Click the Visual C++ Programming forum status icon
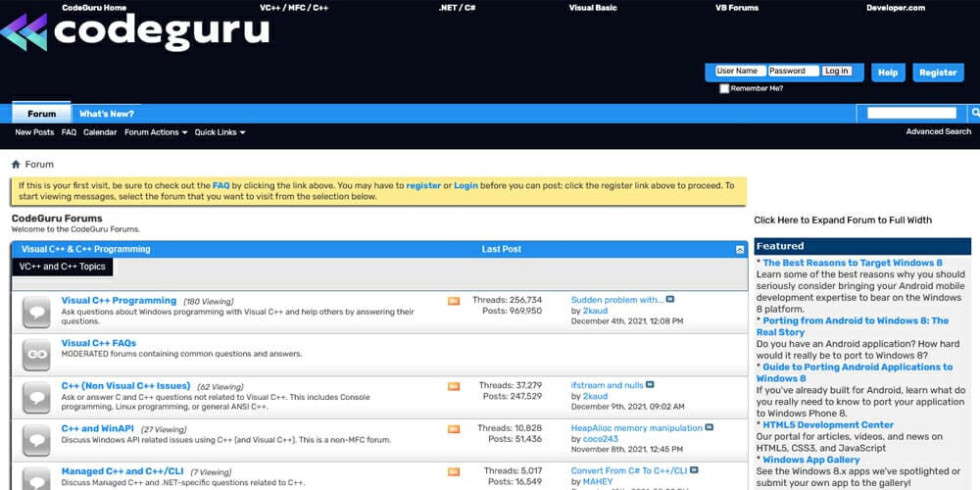The image size is (980, 490). coord(36,312)
